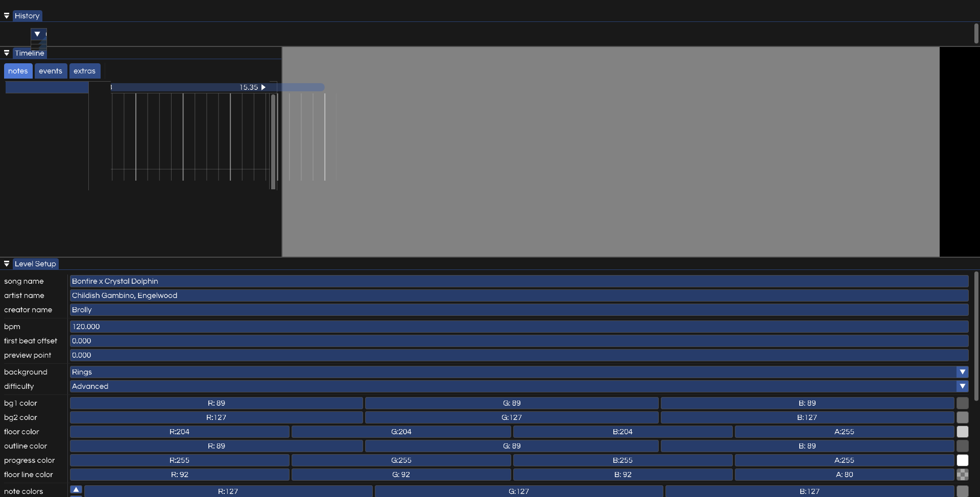Click the progress color white swatch

(962, 460)
